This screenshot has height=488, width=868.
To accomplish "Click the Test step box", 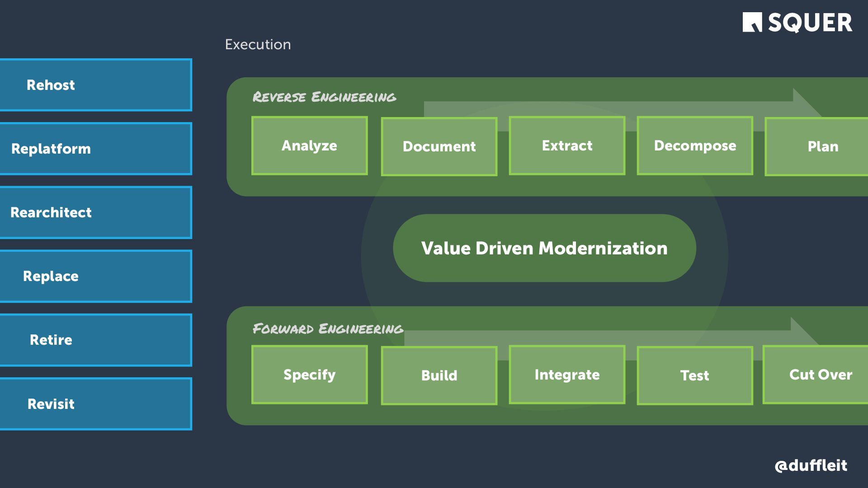I will 695,375.
